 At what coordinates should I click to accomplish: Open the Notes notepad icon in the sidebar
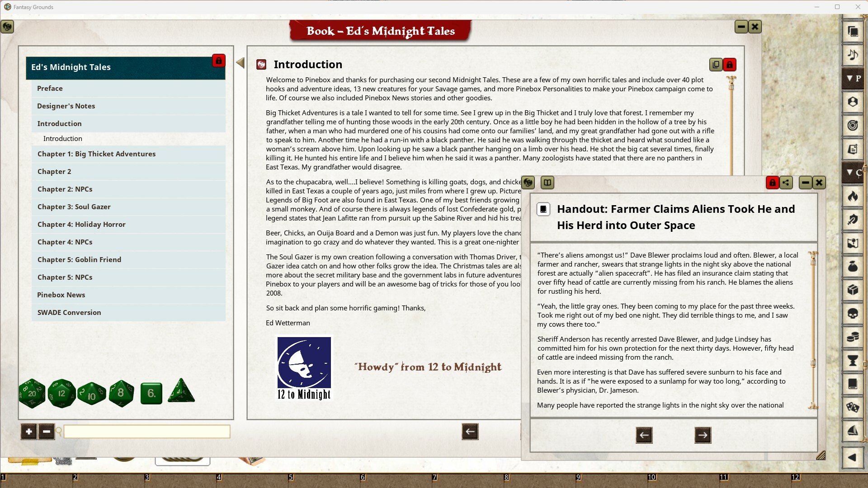[852, 150]
